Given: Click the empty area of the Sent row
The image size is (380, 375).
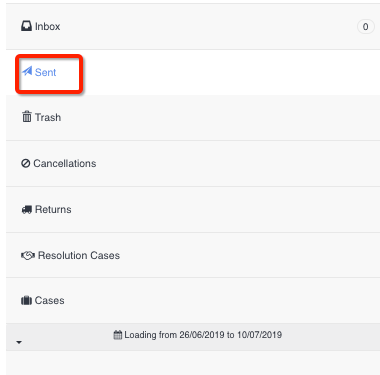Looking at the screenshot, I should (x=230, y=72).
